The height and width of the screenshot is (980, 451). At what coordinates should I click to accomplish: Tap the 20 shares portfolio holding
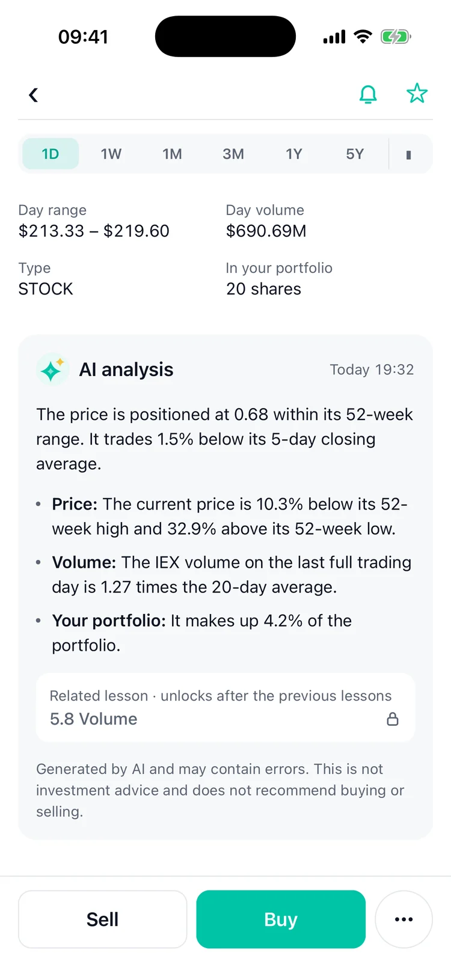click(264, 289)
